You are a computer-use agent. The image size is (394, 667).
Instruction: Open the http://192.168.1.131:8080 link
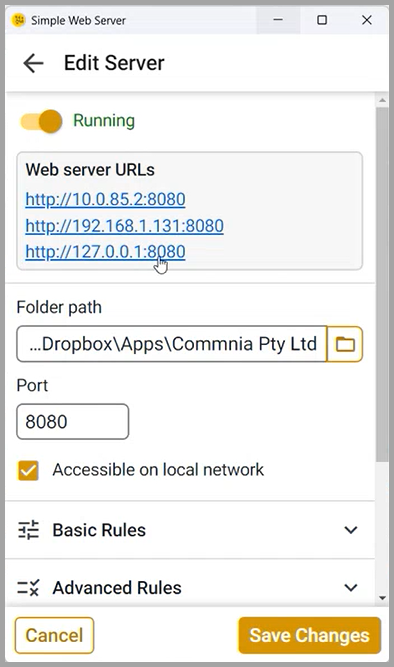click(124, 225)
